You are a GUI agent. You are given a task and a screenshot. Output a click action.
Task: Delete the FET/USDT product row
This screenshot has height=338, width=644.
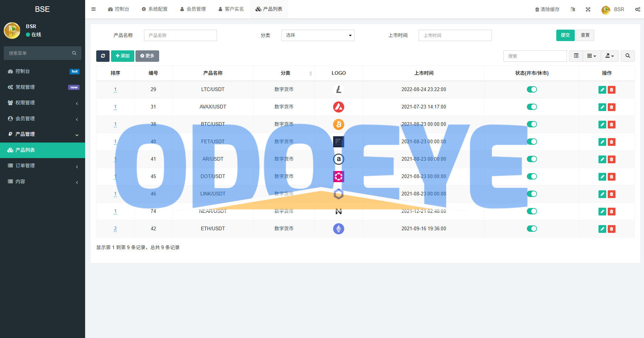click(611, 142)
